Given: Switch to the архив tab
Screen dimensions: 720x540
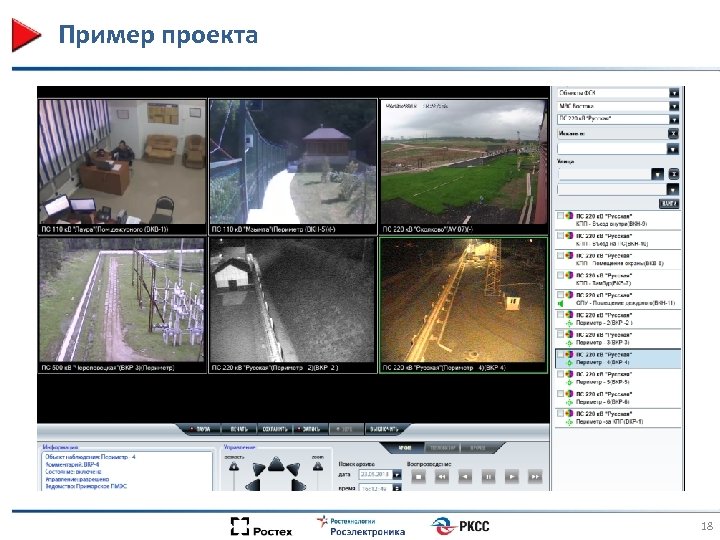Looking at the screenshot, I should point(405,448).
